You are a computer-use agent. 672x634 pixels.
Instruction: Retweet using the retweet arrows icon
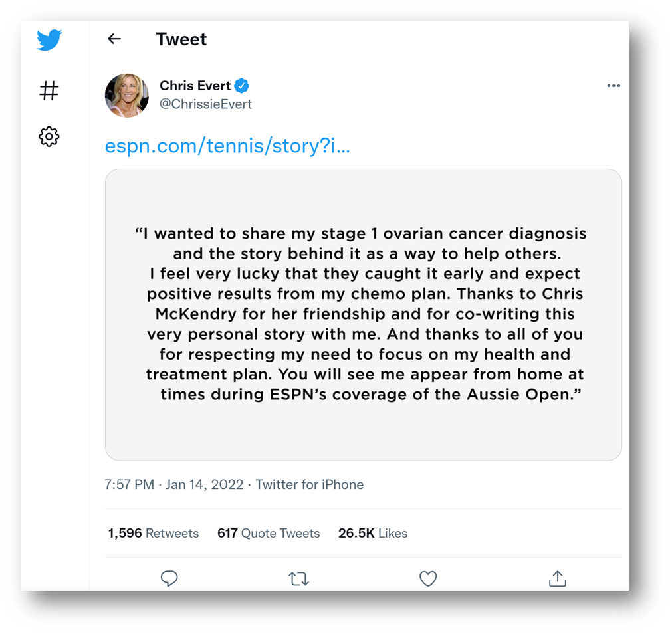click(x=298, y=579)
